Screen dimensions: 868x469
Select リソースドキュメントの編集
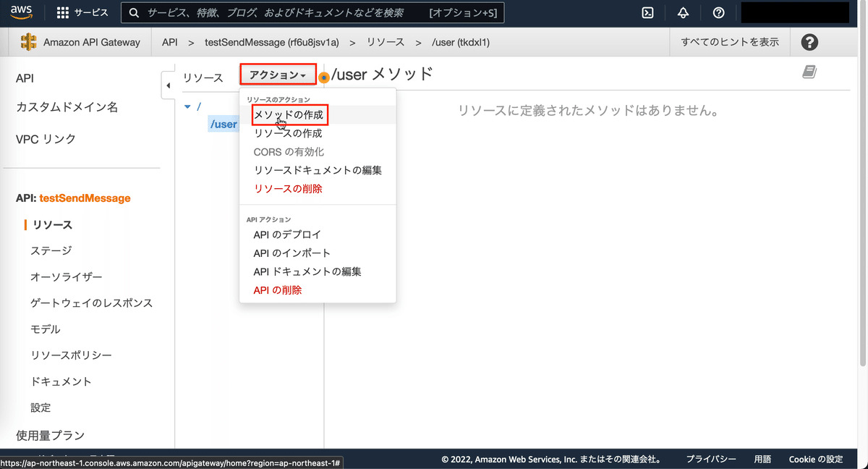tap(318, 171)
